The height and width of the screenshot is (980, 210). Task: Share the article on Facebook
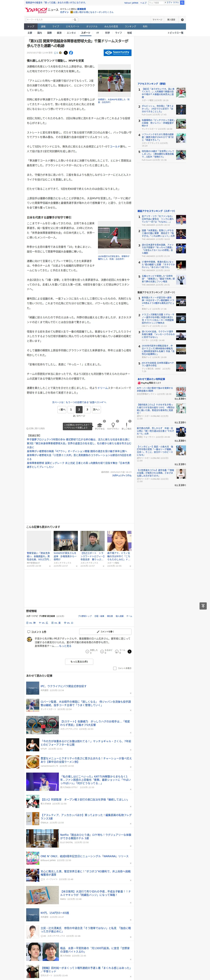tap(71, 53)
